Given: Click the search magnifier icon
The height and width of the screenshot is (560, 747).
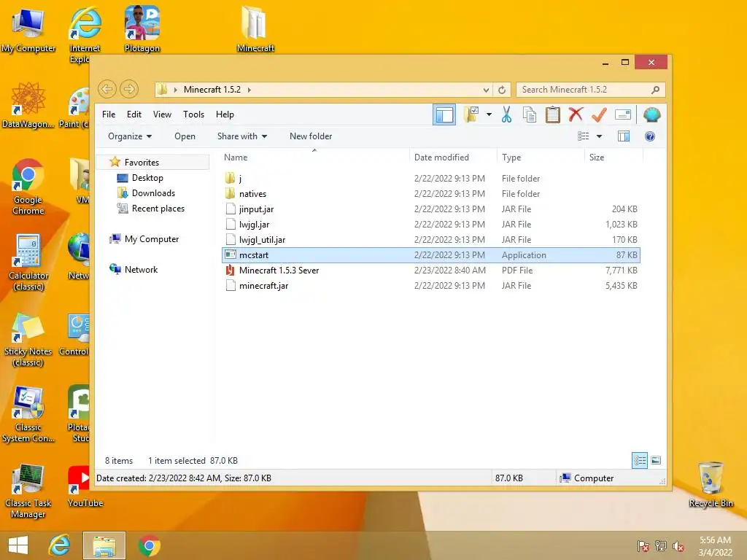Looking at the screenshot, I should point(656,90).
